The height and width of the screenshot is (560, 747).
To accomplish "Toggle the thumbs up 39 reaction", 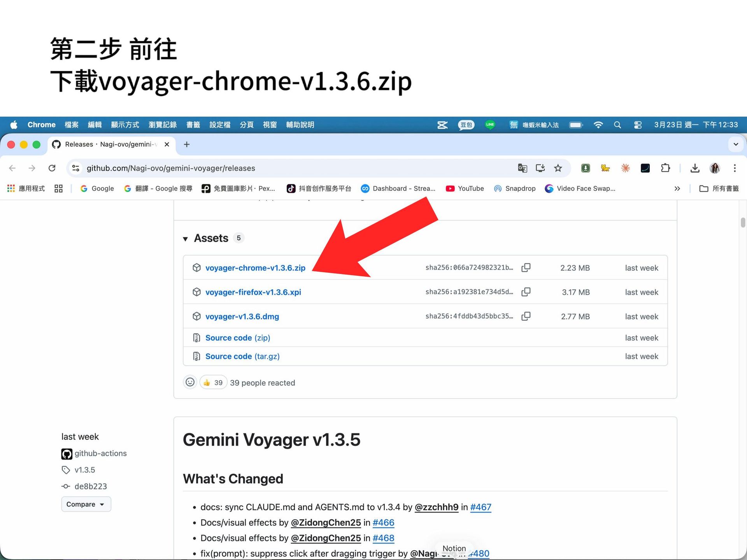I will coord(213,383).
